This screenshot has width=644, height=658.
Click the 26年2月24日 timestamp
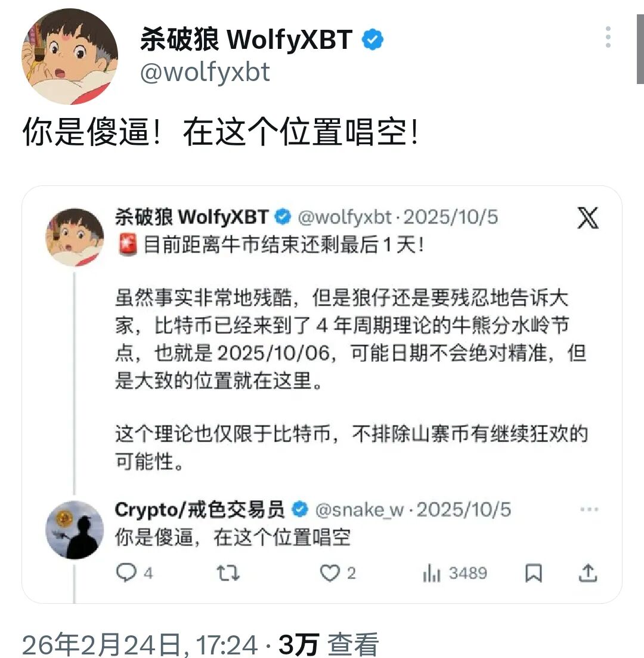(140, 644)
